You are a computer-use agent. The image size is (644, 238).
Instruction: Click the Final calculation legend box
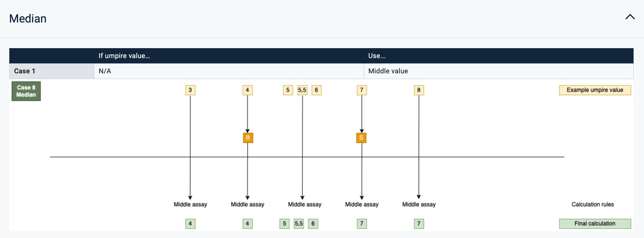[595, 223]
